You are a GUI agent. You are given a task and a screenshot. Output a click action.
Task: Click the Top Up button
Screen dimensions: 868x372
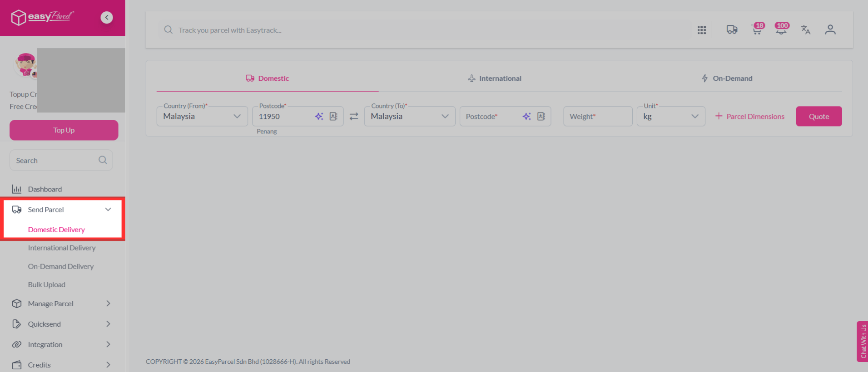[64, 130]
